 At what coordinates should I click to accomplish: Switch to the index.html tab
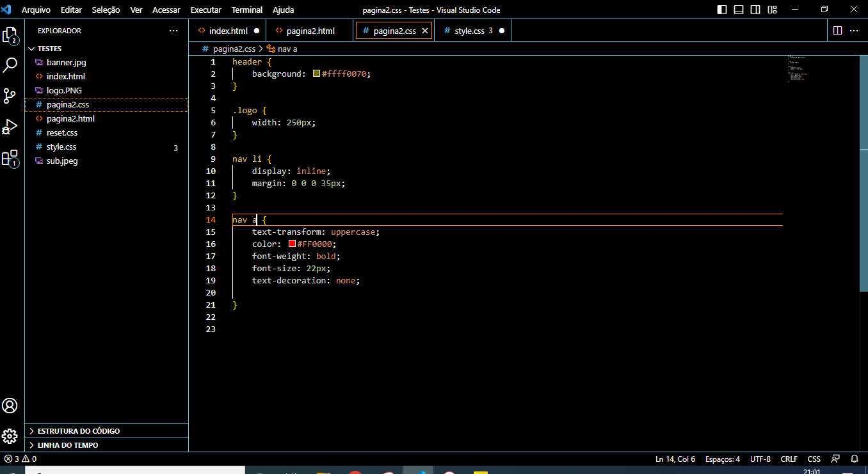click(x=228, y=31)
